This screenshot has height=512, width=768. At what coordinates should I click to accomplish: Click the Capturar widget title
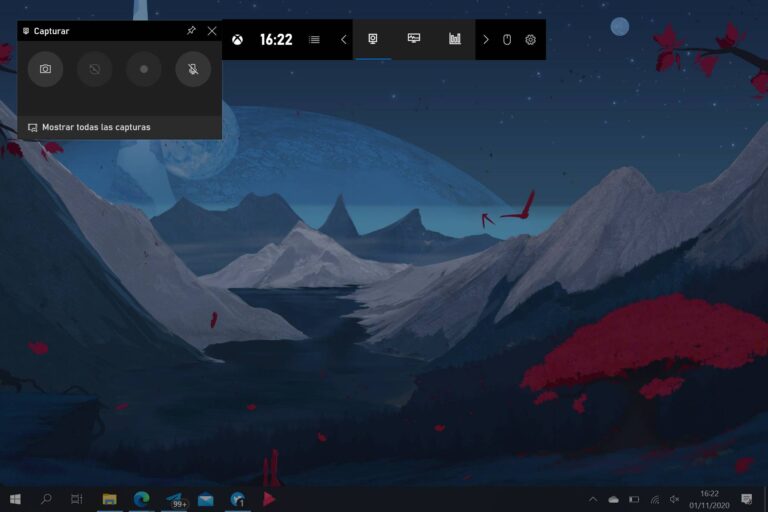[x=51, y=31]
